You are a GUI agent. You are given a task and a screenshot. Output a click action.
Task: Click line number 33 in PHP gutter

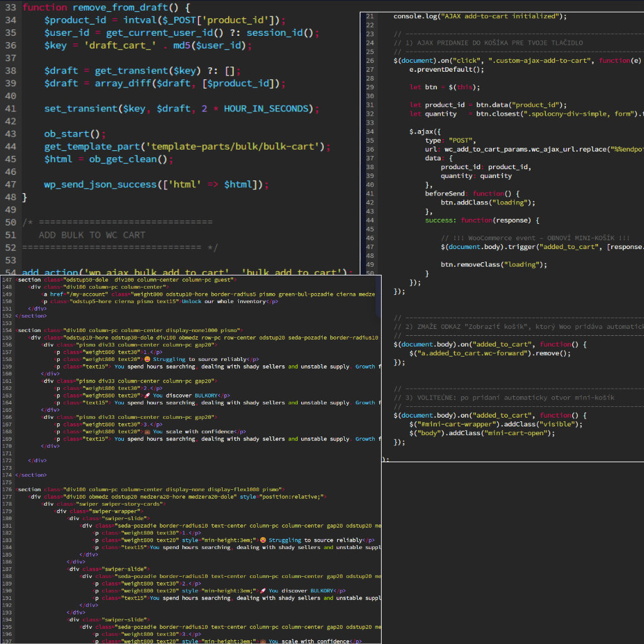pos(9,8)
